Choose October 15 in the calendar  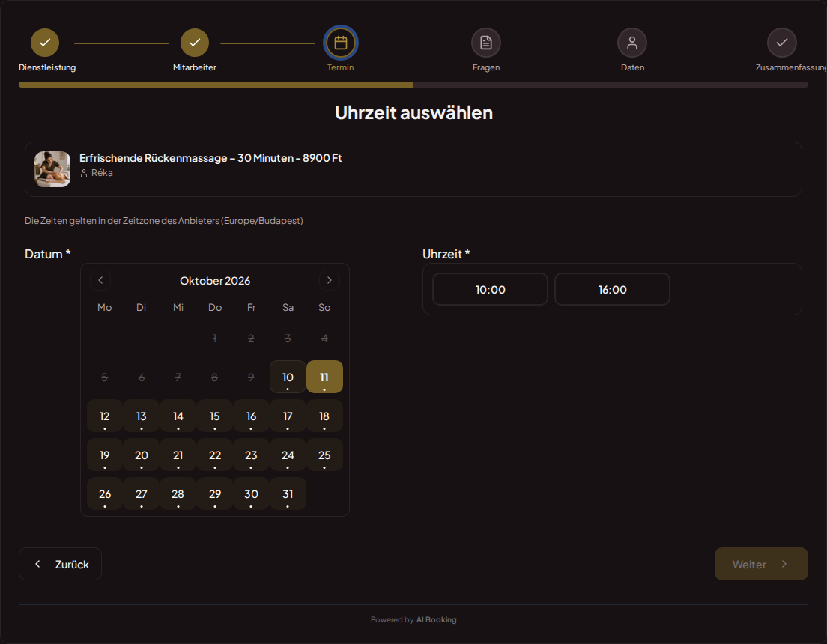[215, 416]
